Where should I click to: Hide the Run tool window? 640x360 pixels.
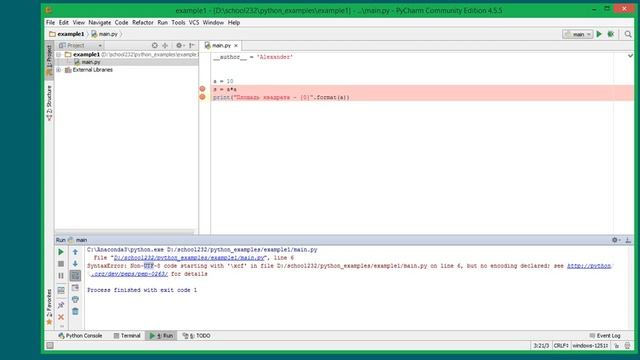click(x=628, y=240)
